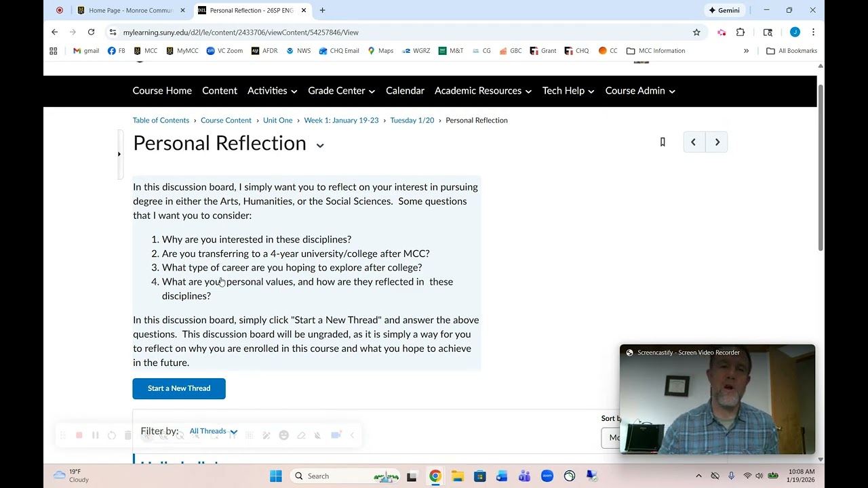868x488 pixels.
Task: Expand the Activities menu
Action: coord(272,91)
